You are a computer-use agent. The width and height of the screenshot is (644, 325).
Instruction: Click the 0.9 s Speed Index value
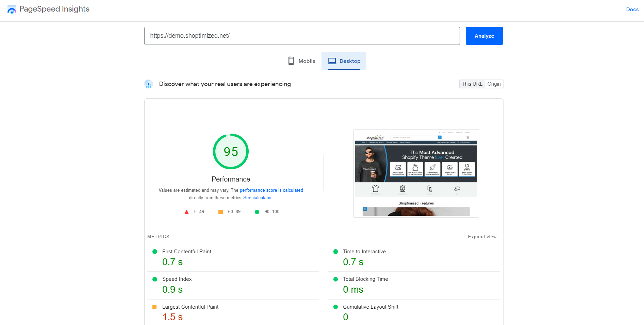tap(172, 290)
